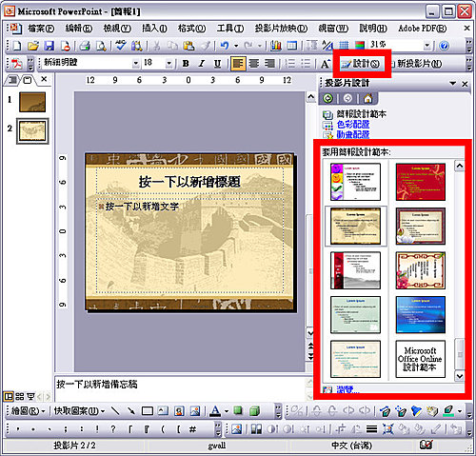Insert a Text Box from drawing toolbar
The image size is (476, 456).
click(x=163, y=411)
